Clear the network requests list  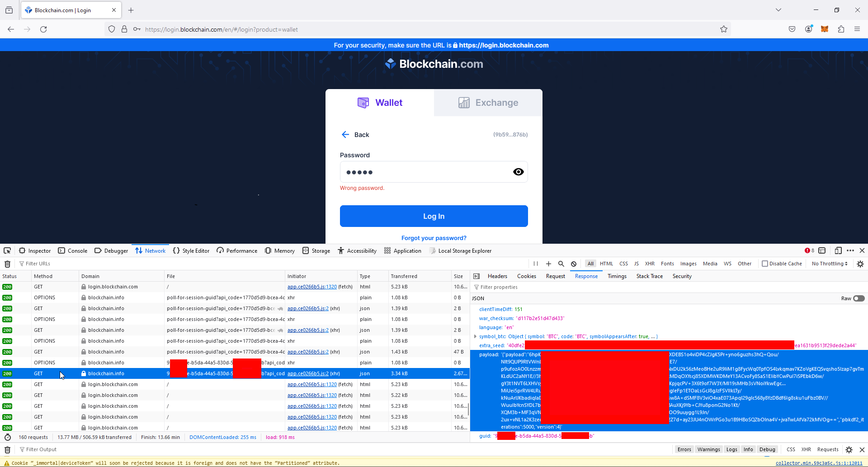(x=7, y=264)
